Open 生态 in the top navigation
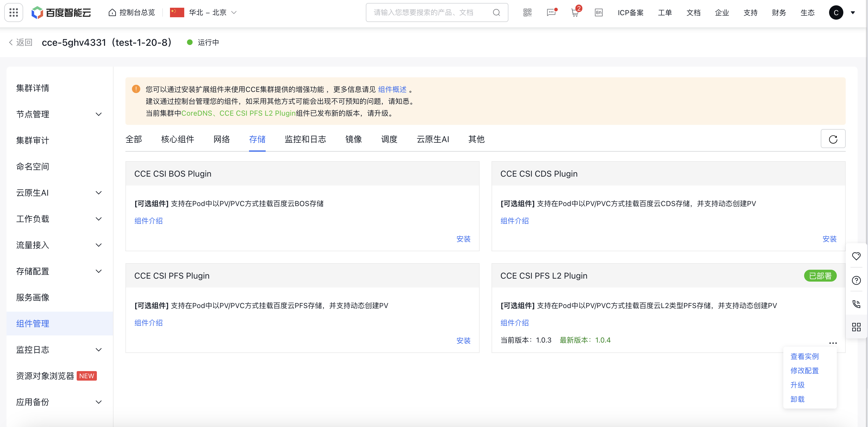Viewport: 868px width, 427px height. [807, 12]
